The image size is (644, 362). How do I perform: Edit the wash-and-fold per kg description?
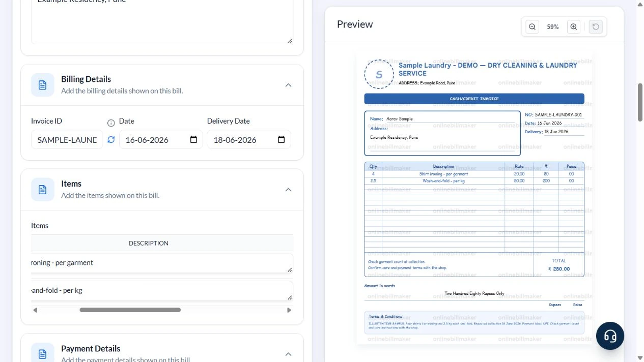coord(162,291)
